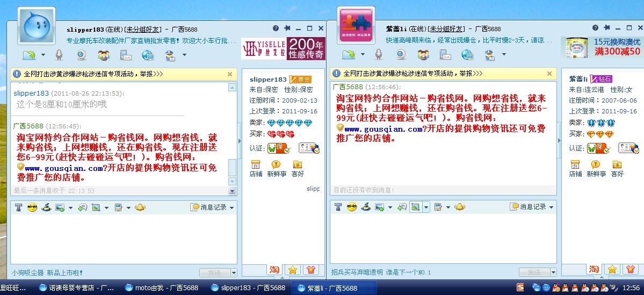Image resolution: width=644 pixels, height=295 pixels.
Task: Click quick phrases notepad icon, 紫蔷li chat
Action: (x=438, y=207)
